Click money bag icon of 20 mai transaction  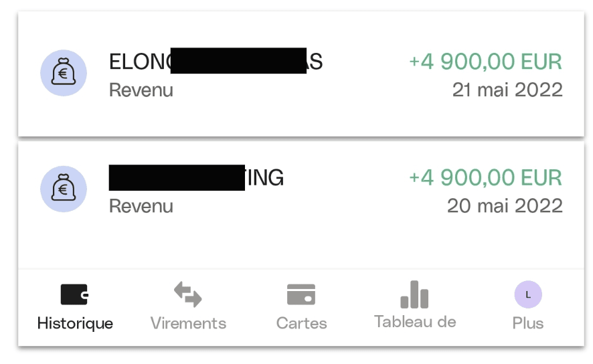64,189
